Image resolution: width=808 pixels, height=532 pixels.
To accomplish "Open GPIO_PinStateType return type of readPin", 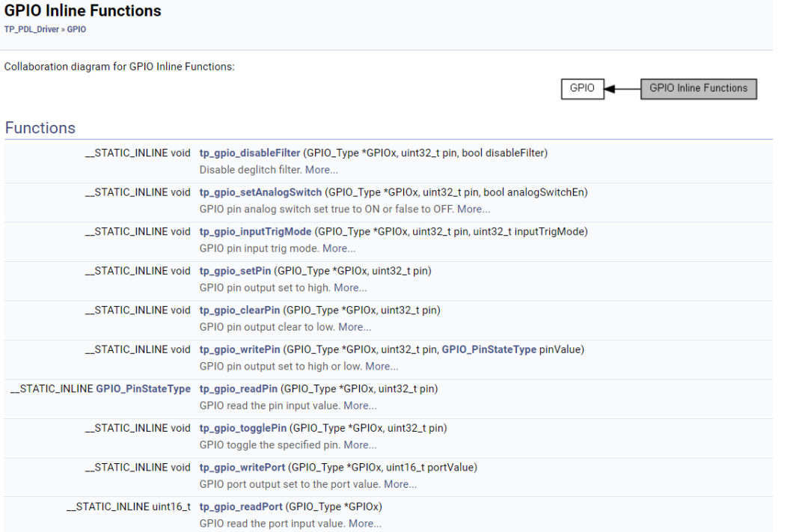I will 143,389.
